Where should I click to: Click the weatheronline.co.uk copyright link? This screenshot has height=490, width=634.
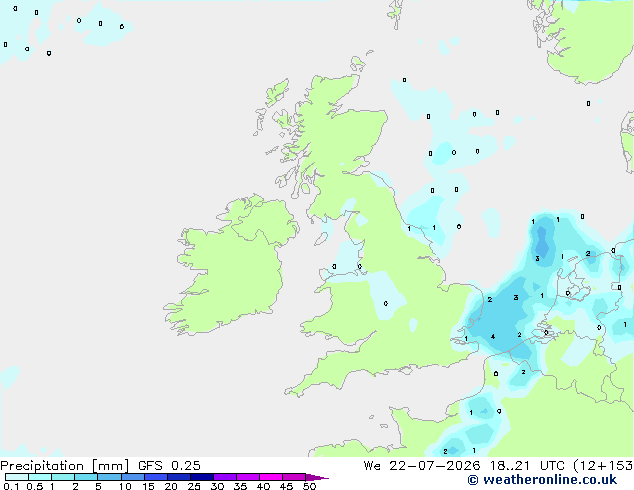tap(542, 480)
